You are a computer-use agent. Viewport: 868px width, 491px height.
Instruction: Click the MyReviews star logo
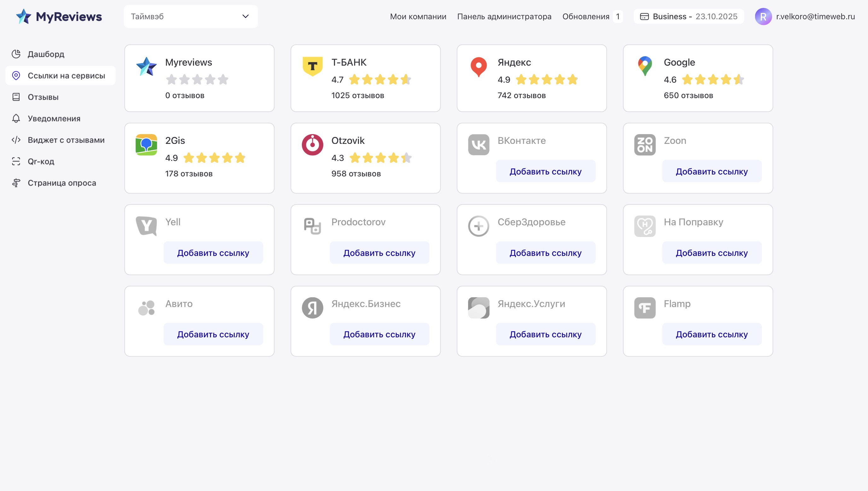tap(24, 16)
